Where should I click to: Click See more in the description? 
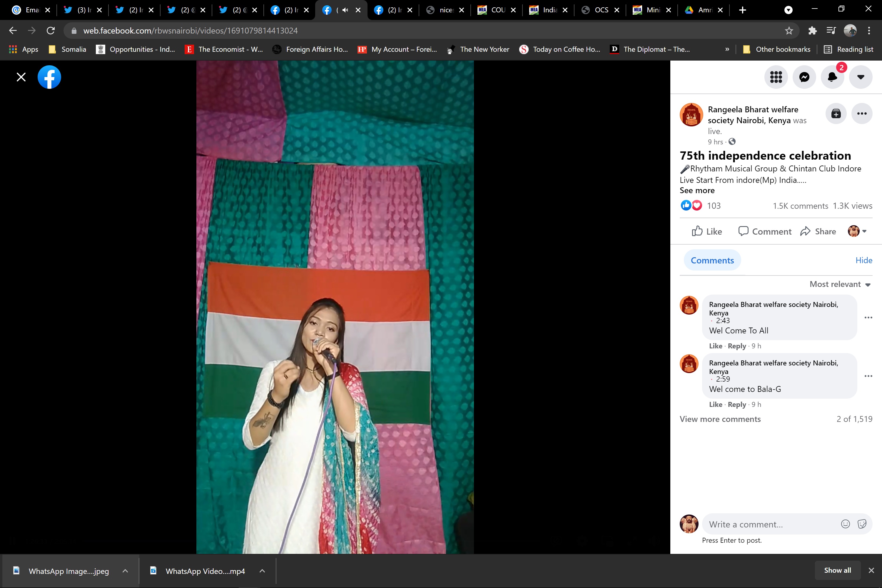click(x=697, y=191)
